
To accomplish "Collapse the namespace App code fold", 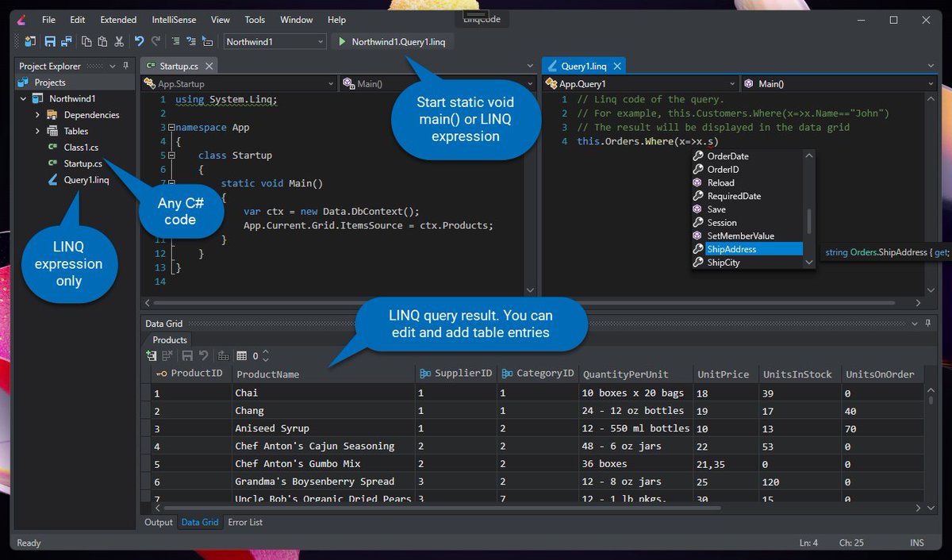I will 171,127.
